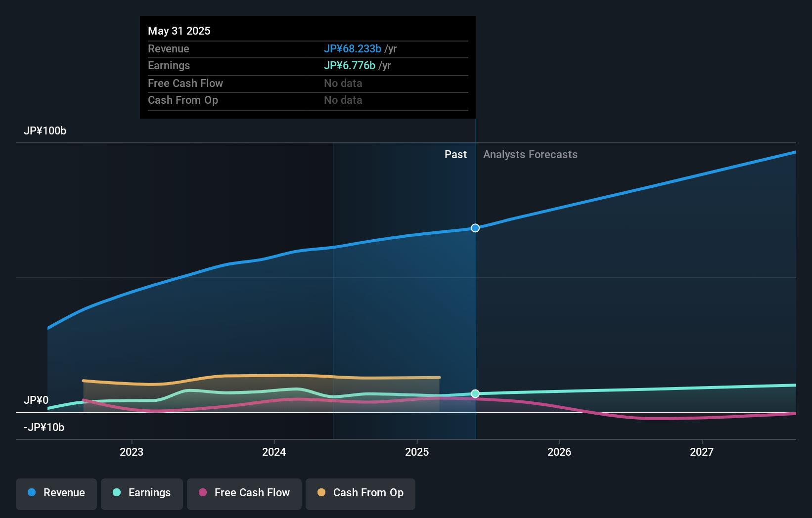Click the 2024 x-axis label
Image resolution: width=812 pixels, height=518 pixels.
(274, 452)
